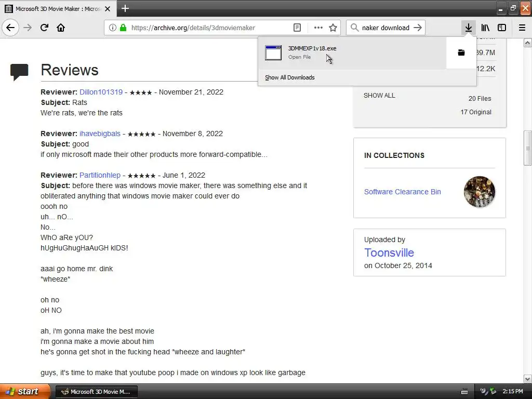
Task: Close the Microsoft 3D Movie Maker tab
Action: coord(108,9)
